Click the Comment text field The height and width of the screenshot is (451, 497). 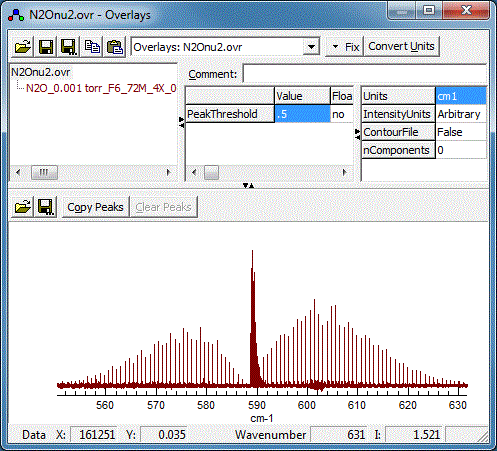[364, 74]
